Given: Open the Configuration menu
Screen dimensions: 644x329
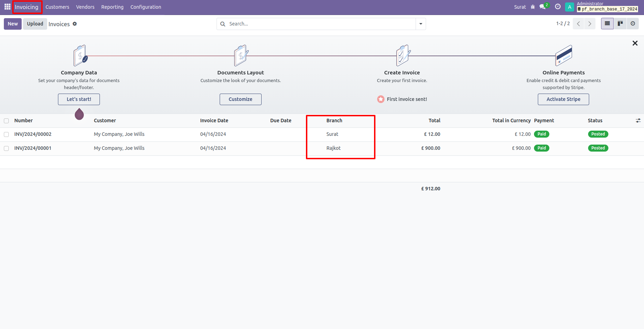Looking at the screenshot, I should [x=146, y=7].
